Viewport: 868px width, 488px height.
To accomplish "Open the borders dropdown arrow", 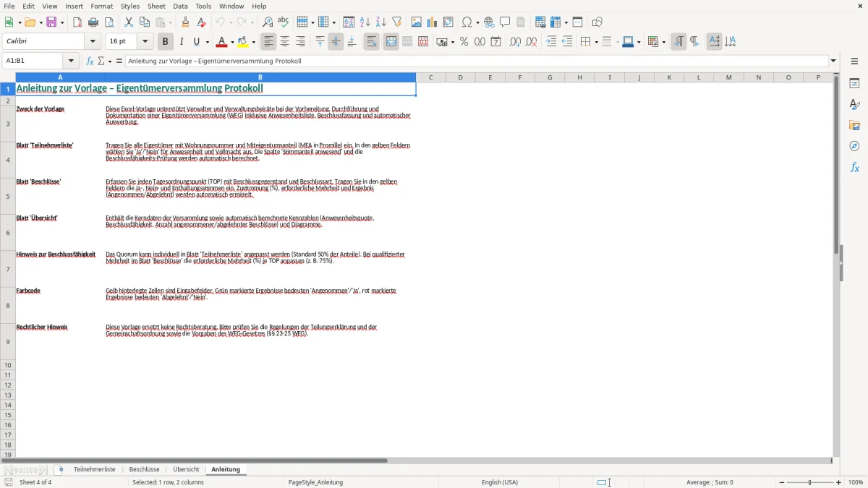I will click(595, 42).
